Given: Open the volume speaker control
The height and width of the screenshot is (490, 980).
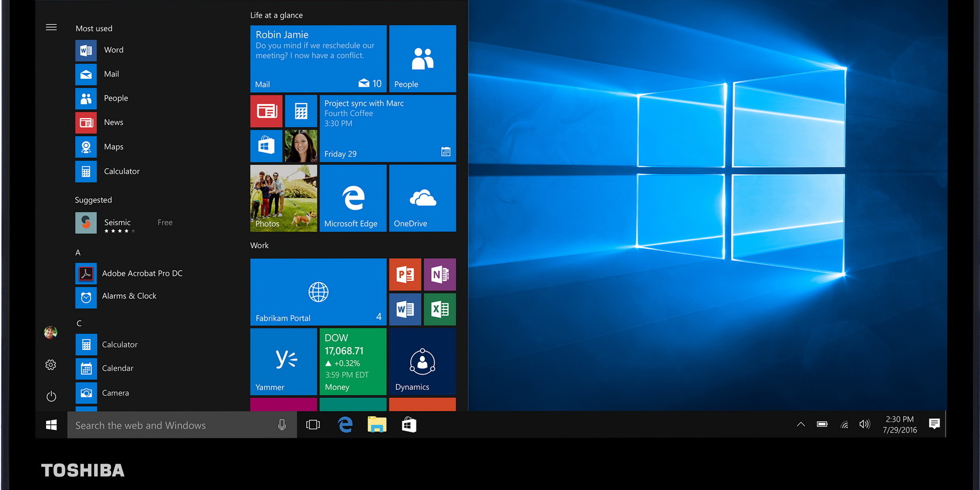Looking at the screenshot, I should tap(865, 424).
